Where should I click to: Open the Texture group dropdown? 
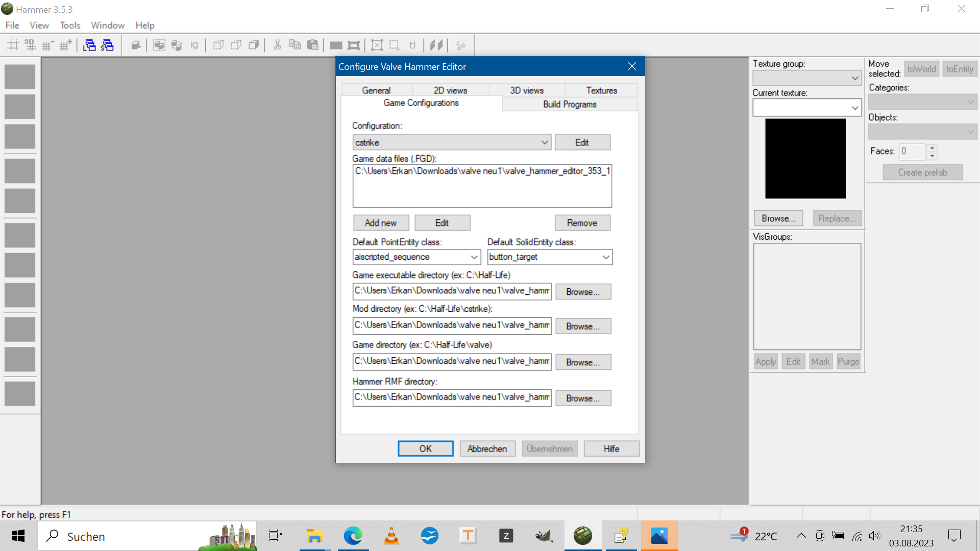tap(807, 78)
